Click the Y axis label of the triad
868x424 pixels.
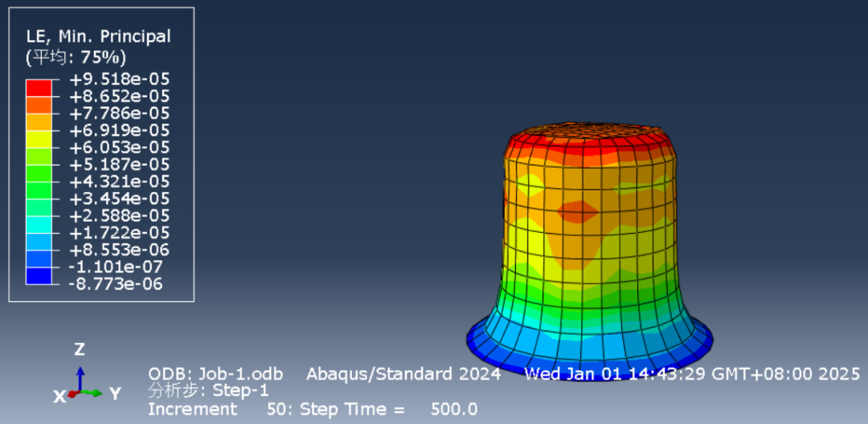point(115,394)
